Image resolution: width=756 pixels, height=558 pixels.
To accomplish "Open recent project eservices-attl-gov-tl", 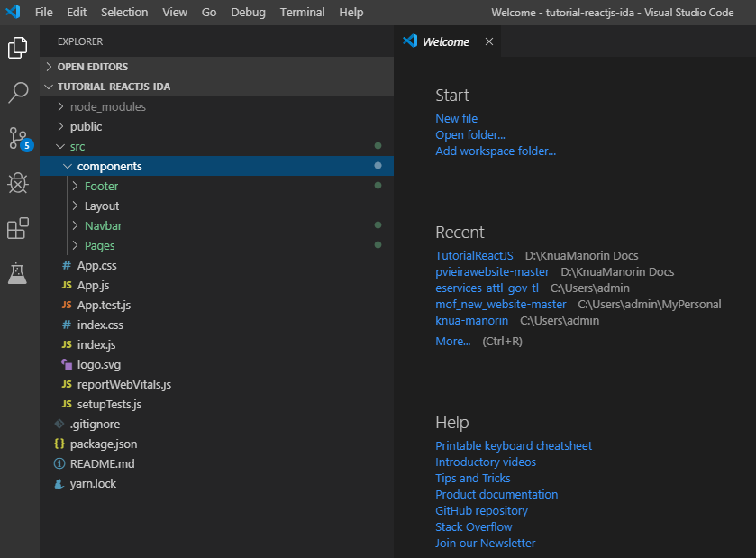I will 487,288.
